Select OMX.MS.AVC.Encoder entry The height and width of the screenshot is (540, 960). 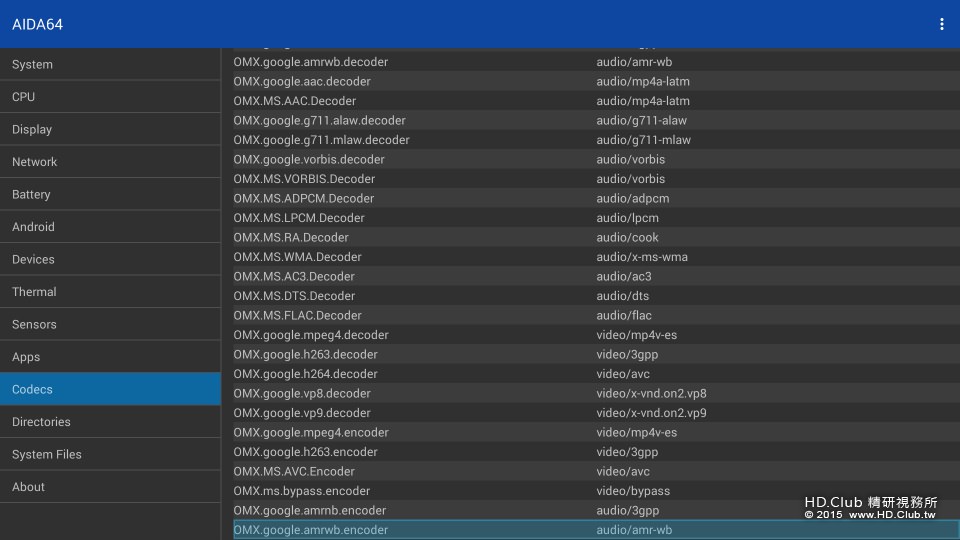(596, 471)
